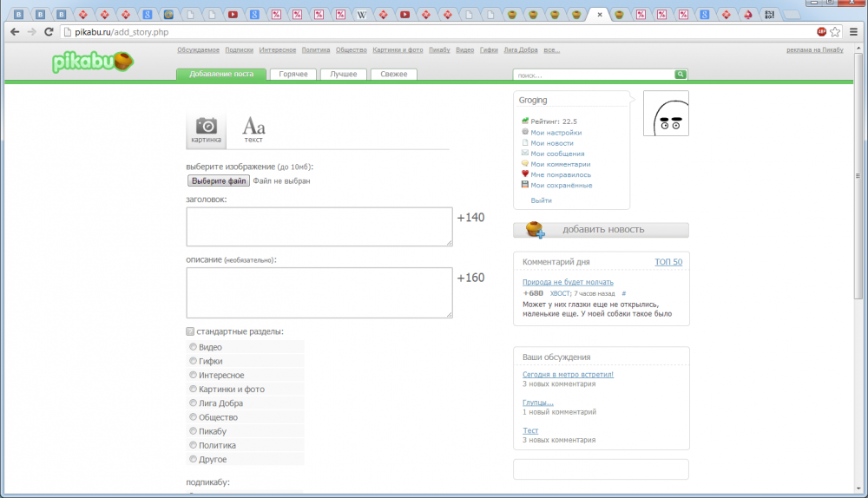868x498 pixels.
Task: Choose the 'Лига Добра' radio option
Action: click(x=193, y=403)
